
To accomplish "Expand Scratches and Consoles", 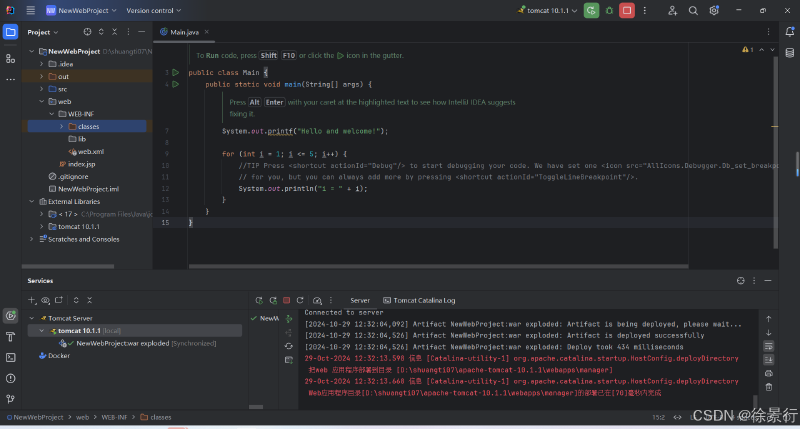I will point(32,239).
